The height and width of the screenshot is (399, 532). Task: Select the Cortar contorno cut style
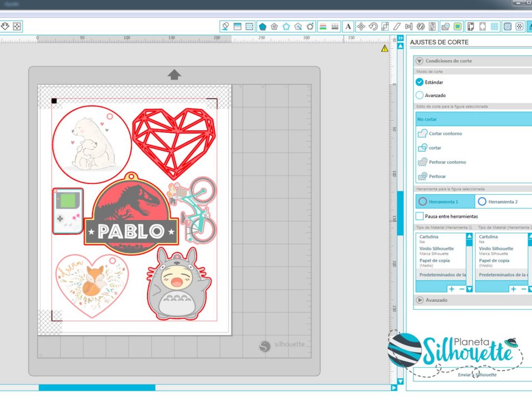coord(474,134)
